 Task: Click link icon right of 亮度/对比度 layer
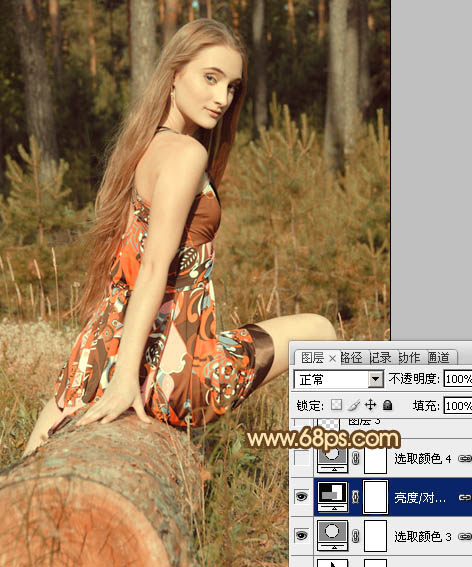pyautogui.click(x=465, y=498)
